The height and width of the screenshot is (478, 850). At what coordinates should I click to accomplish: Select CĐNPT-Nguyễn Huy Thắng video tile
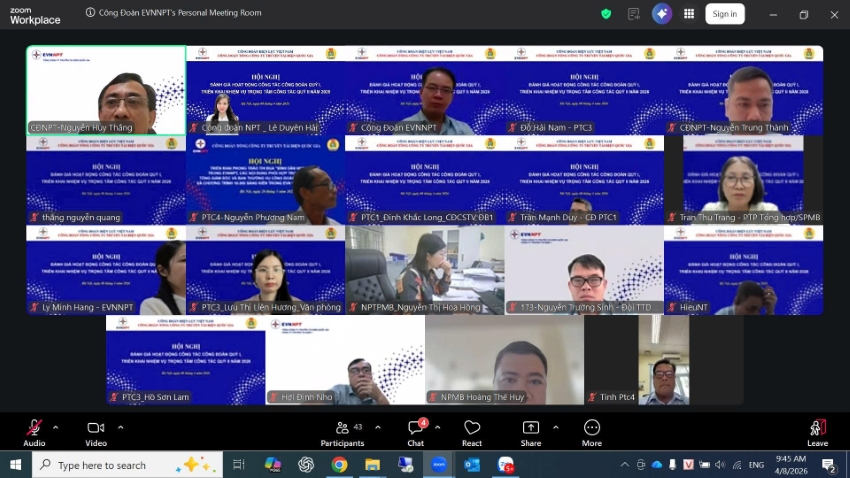click(x=106, y=90)
